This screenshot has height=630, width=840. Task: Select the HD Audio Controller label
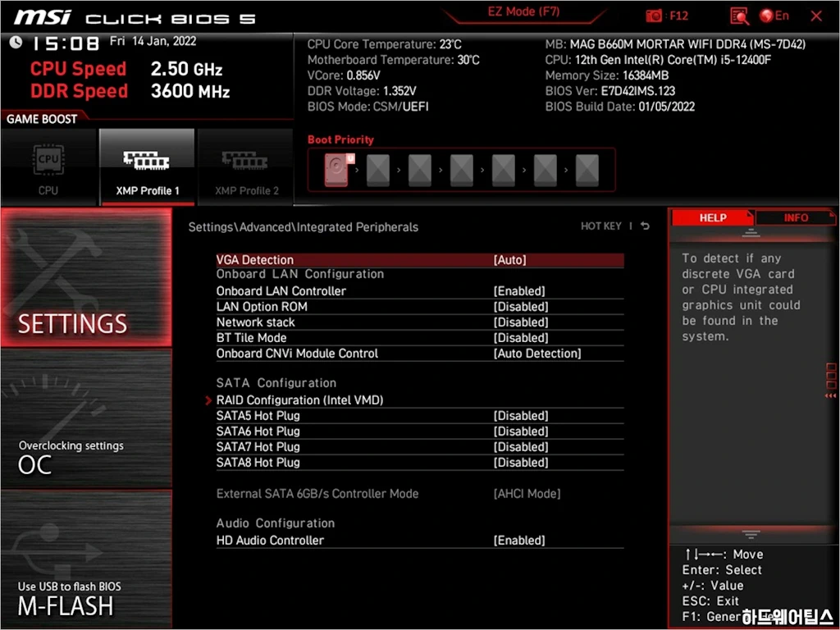270,541
